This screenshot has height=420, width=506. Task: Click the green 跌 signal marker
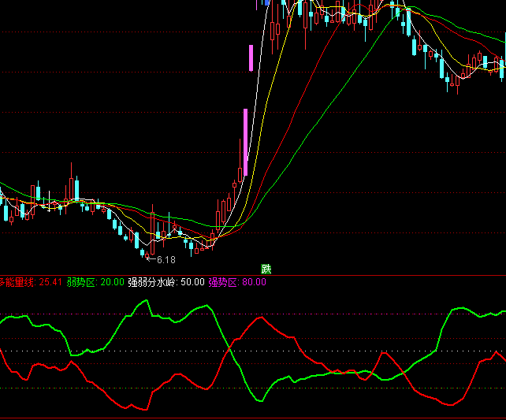coord(266,269)
